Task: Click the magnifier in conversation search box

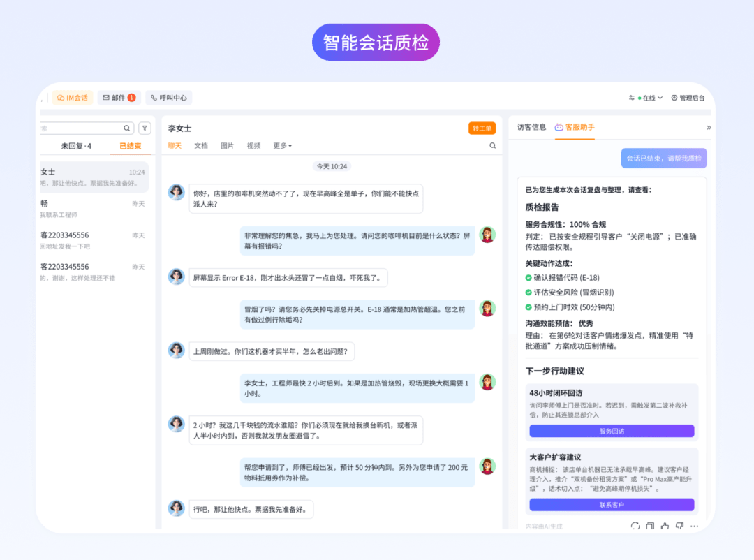Action: [x=127, y=128]
